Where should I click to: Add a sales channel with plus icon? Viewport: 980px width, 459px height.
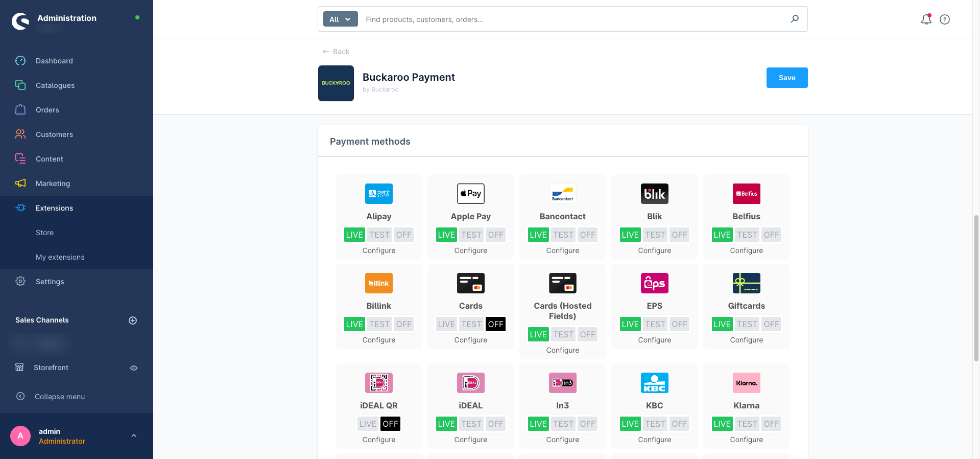tap(133, 320)
